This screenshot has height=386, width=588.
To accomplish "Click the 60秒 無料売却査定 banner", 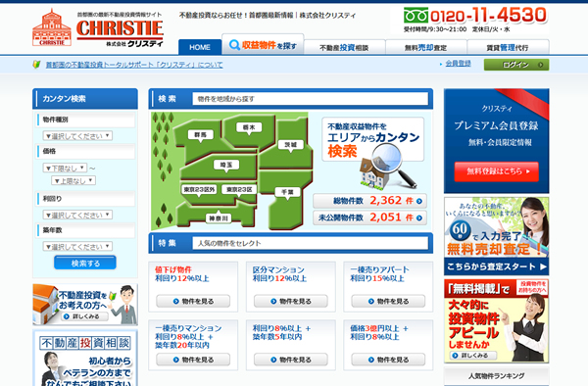I will pos(497,236).
